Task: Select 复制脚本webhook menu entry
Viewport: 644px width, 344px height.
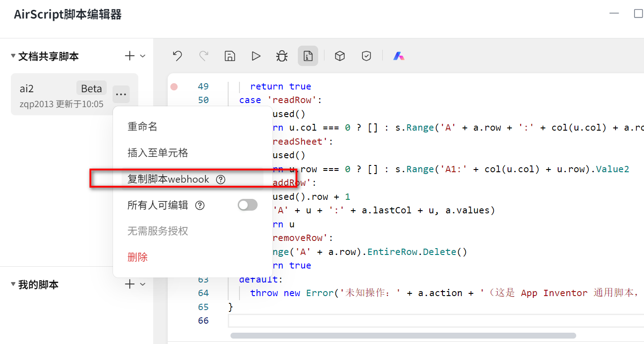Action: pos(193,179)
